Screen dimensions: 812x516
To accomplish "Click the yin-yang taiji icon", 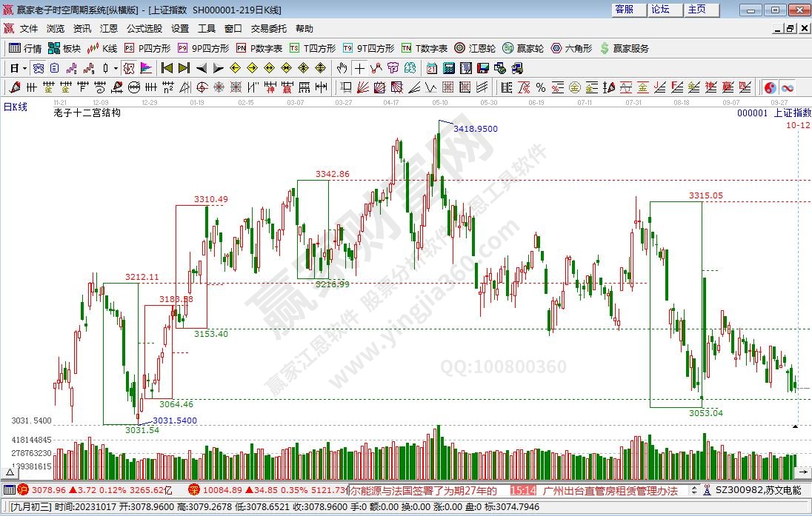I will pos(770,87).
